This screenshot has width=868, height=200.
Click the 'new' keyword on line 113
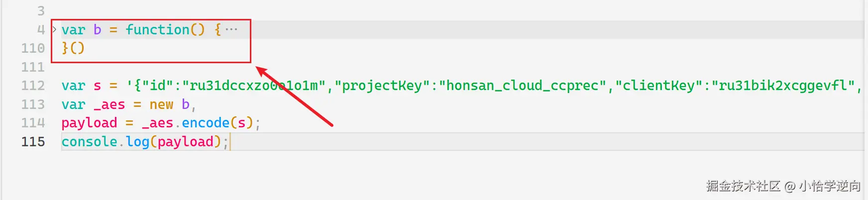(x=161, y=104)
